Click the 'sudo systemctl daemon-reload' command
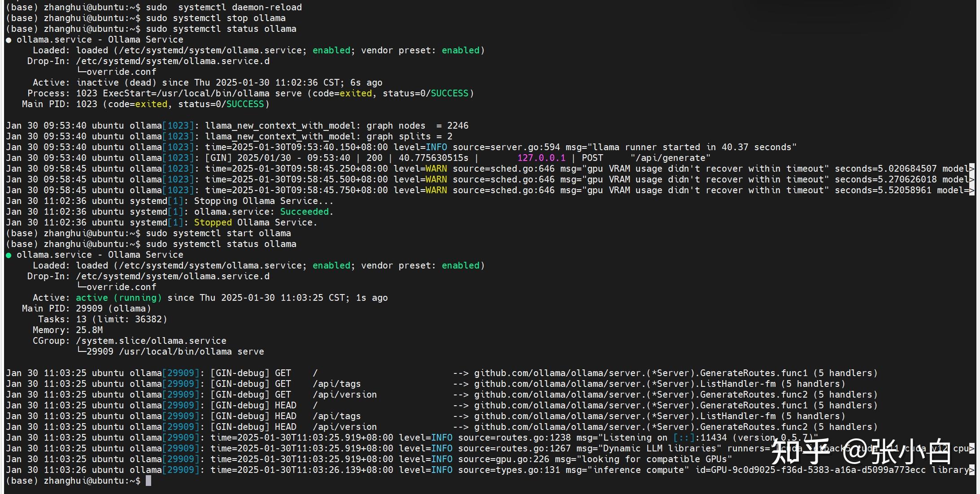This screenshot has width=980, height=494. pos(224,7)
